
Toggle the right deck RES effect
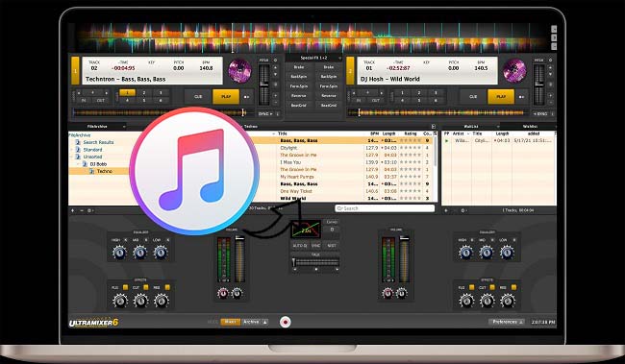tap(513, 287)
